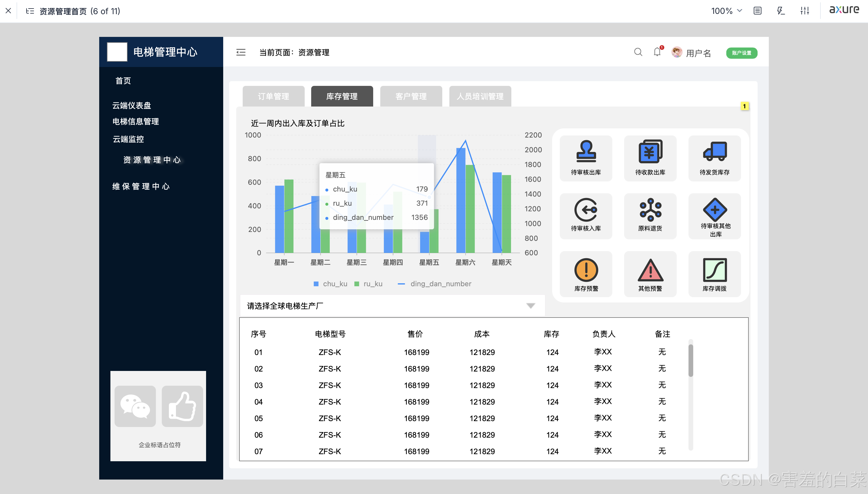Collapse sidebar with the hamburger menu icon
The height and width of the screenshot is (494, 868).
(241, 52)
